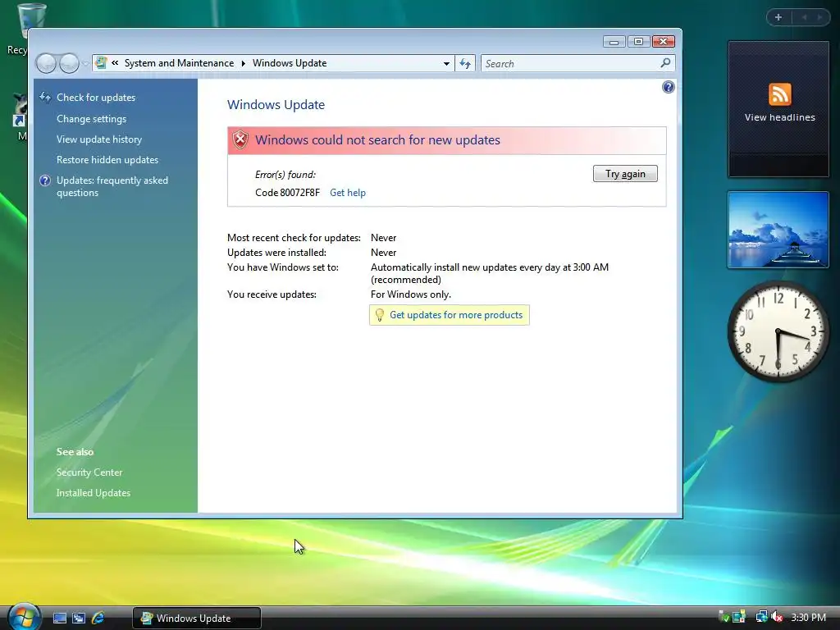Click the sidebar previous gadgets arrow

pos(804,17)
